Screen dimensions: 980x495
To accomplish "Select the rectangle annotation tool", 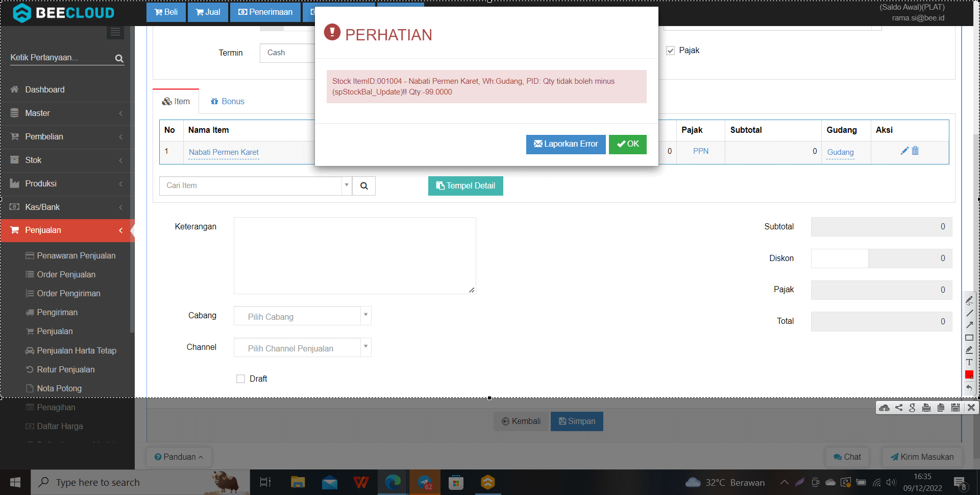I will tap(969, 338).
